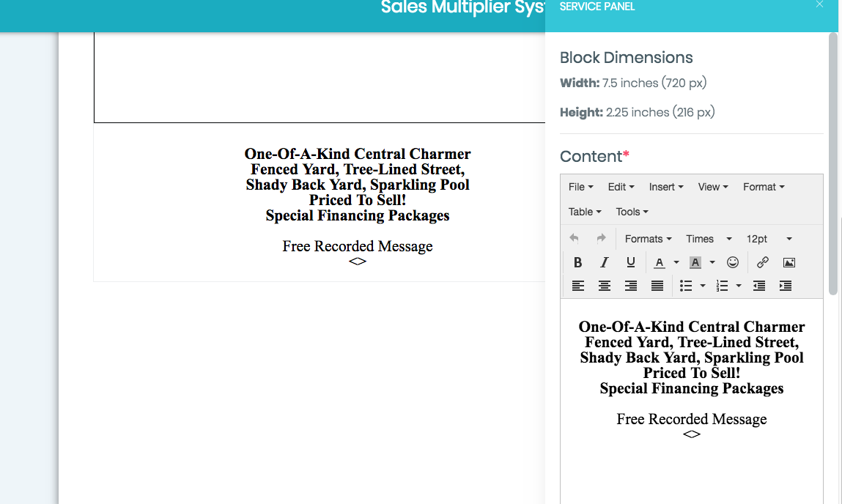Open the 12pt font size dropdown
Screen dimensions: 842x504
pyautogui.click(x=769, y=239)
